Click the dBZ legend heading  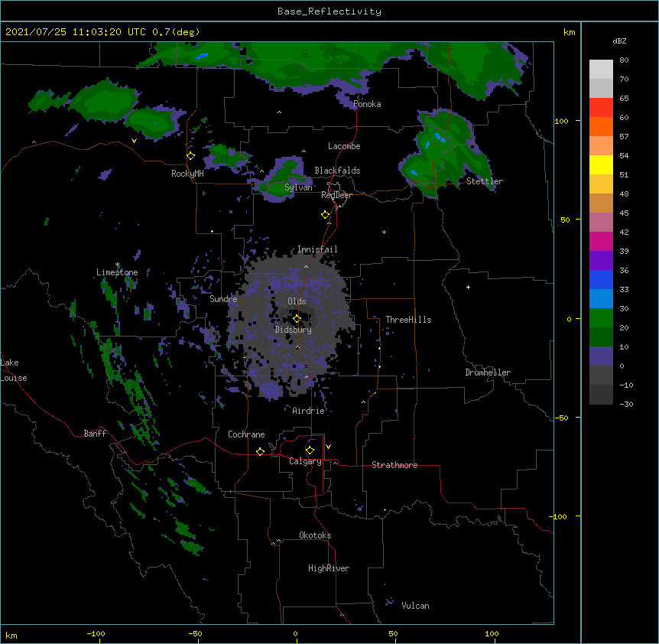pos(619,41)
